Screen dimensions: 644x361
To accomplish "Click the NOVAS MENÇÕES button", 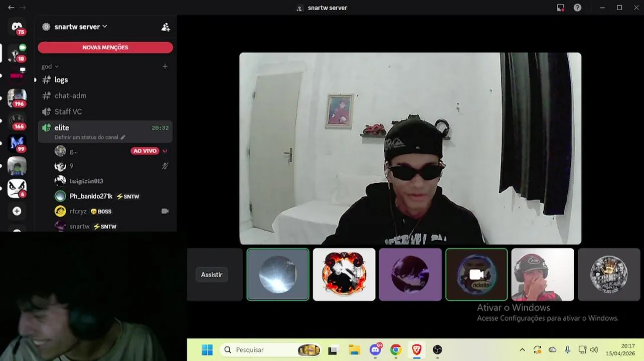I will click(x=105, y=47).
